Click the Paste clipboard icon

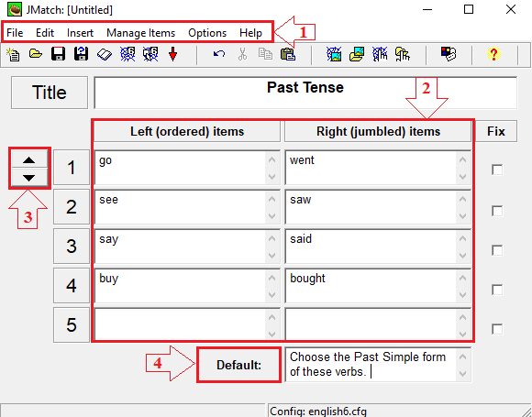coord(288,54)
